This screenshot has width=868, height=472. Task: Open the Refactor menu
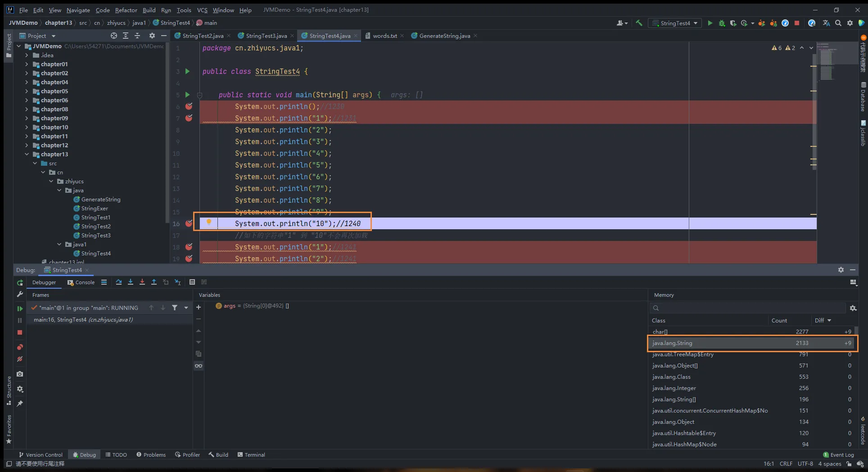pos(126,10)
